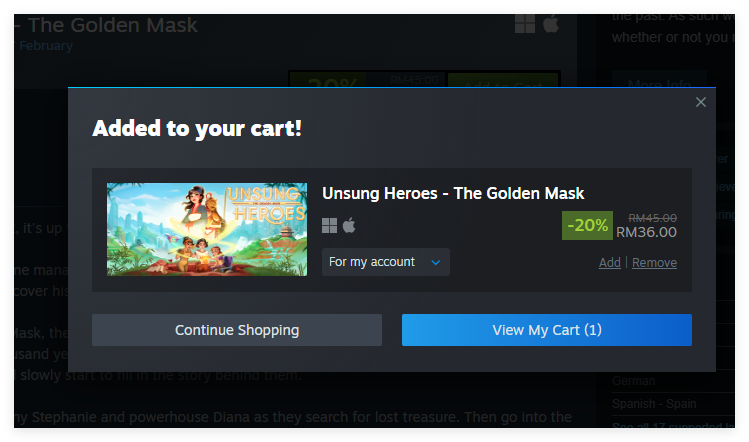Open the For my account dropdown
Viewport: 749px width, 442px height.
[385, 262]
